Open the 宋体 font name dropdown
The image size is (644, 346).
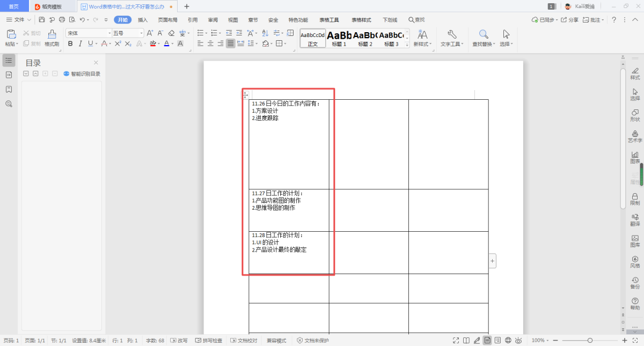tap(109, 33)
